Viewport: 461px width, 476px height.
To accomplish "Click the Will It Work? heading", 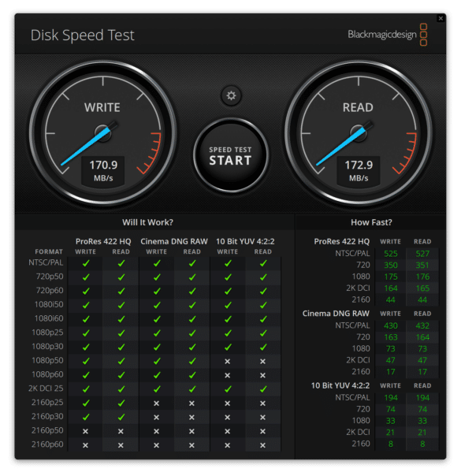I will click(x=148, y=222).
